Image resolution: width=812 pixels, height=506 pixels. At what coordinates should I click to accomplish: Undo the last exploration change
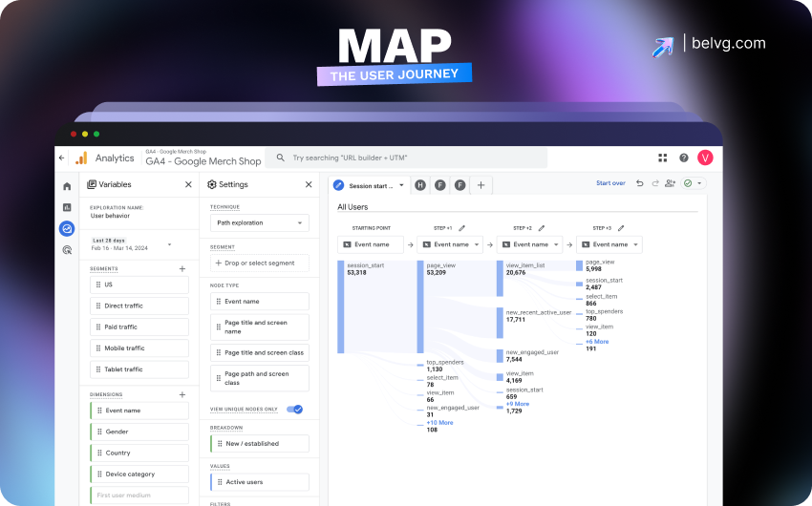(639, 183)
